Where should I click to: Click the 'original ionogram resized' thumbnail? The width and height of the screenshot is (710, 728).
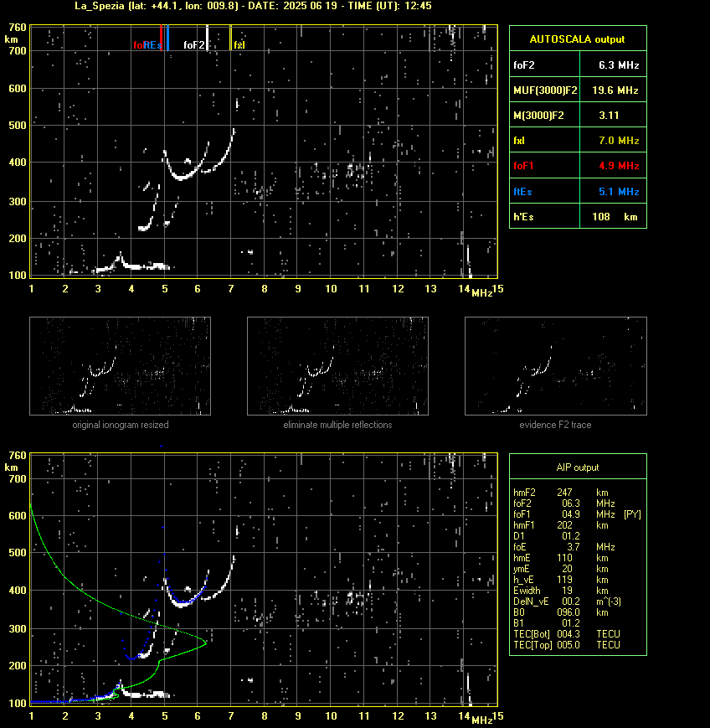[121, 366]
